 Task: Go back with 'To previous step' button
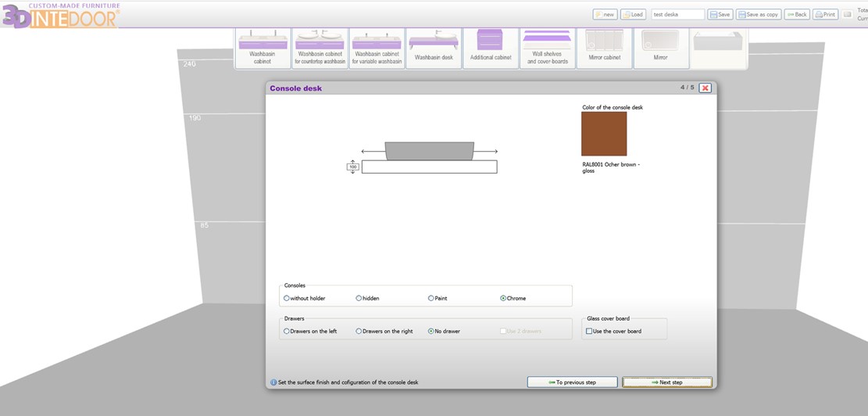pos(572,382)
